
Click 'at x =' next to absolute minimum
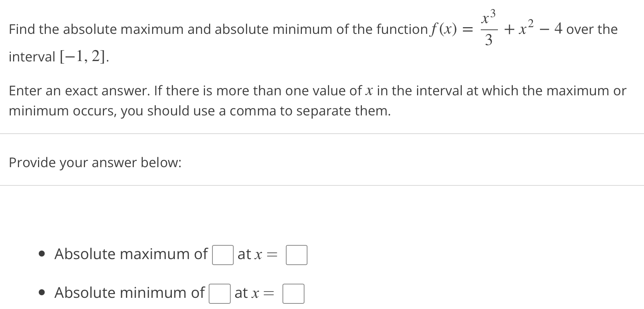tap(254, 293)
